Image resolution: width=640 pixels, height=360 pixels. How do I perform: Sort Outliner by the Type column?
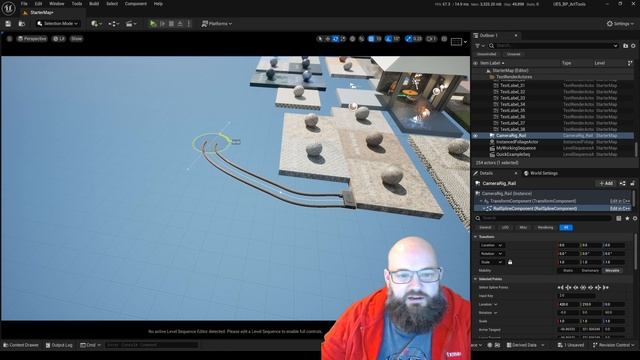[x=567, y=63]
